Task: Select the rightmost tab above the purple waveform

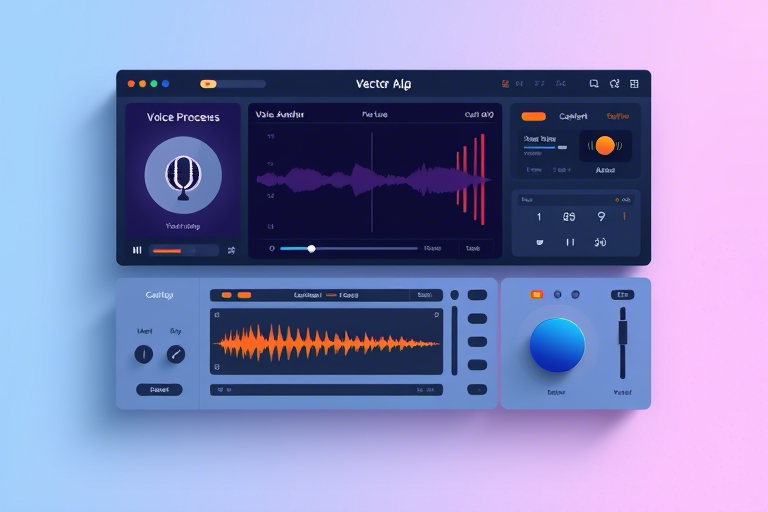Action: 479,115
